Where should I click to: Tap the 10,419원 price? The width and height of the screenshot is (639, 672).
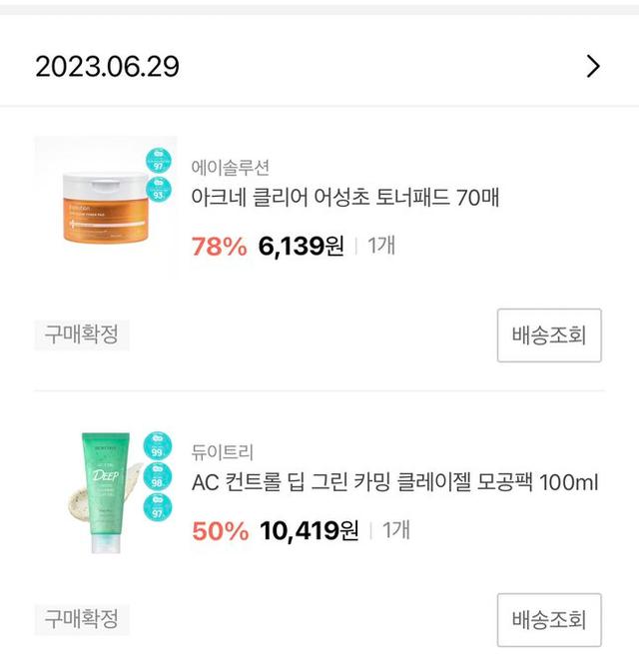coord(309,531)
